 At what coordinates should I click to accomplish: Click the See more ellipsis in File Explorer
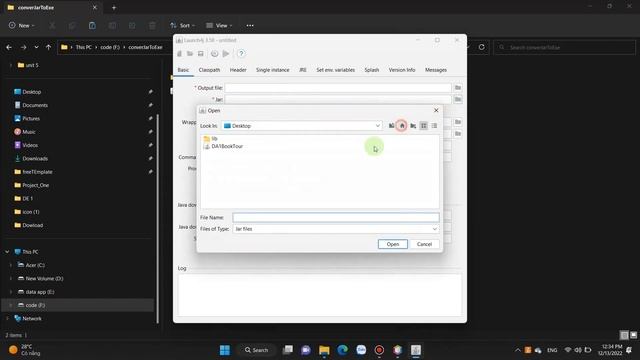tap(250, 25)
